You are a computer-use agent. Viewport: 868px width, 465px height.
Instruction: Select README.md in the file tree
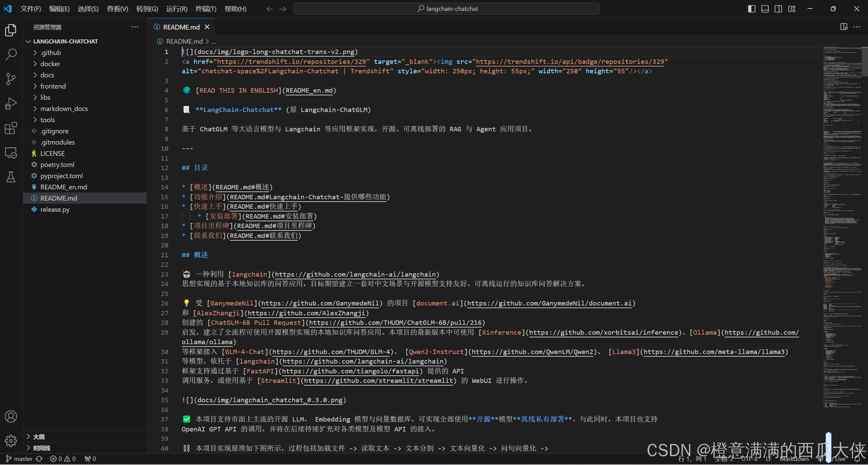tap(85, 198)
